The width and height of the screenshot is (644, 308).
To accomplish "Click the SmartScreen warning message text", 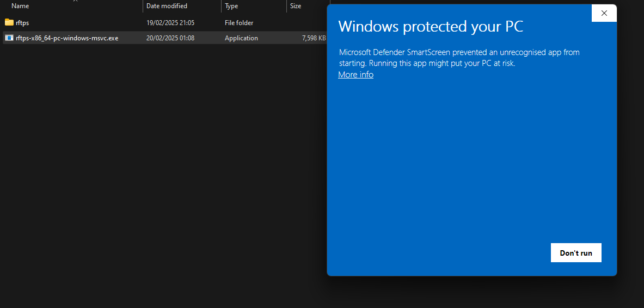I will 459,58.
